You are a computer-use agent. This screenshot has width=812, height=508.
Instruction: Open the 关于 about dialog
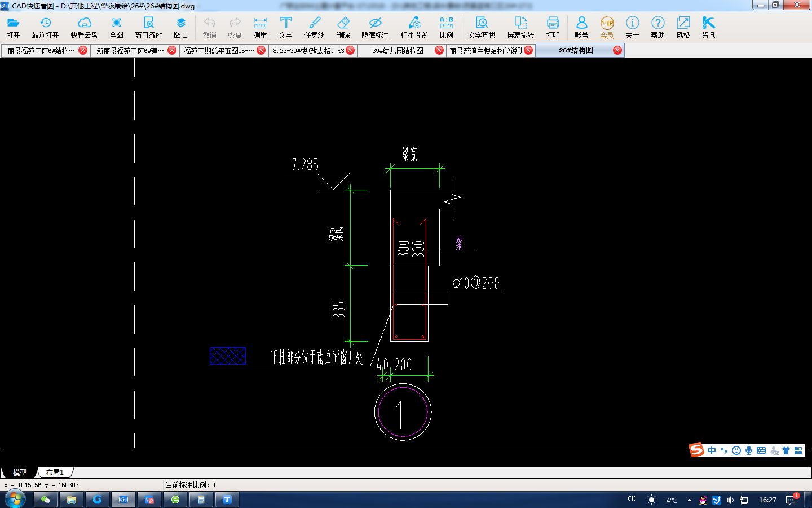[632, 27]
